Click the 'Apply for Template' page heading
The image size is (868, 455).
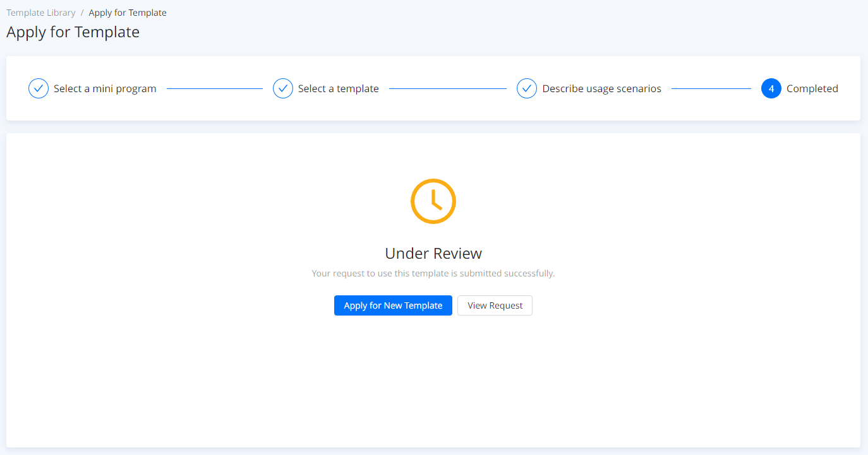pyautogui.click(x=73, y=32)
